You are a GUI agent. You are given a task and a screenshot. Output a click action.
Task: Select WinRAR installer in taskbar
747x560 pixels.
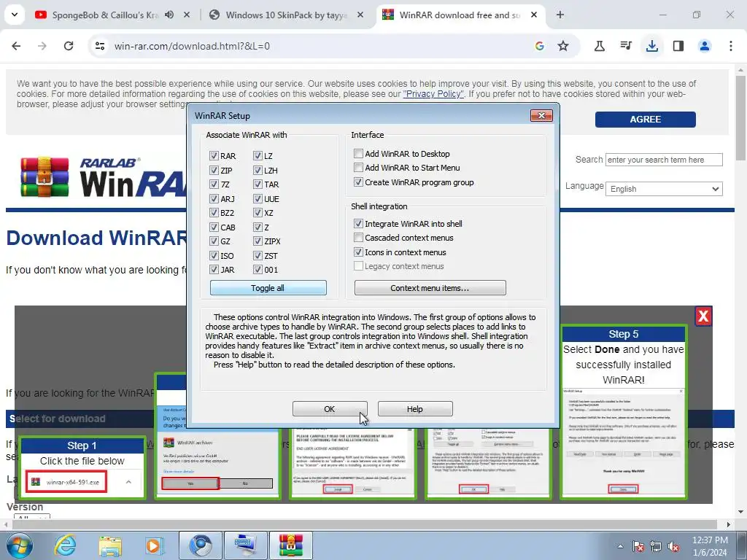291,545
